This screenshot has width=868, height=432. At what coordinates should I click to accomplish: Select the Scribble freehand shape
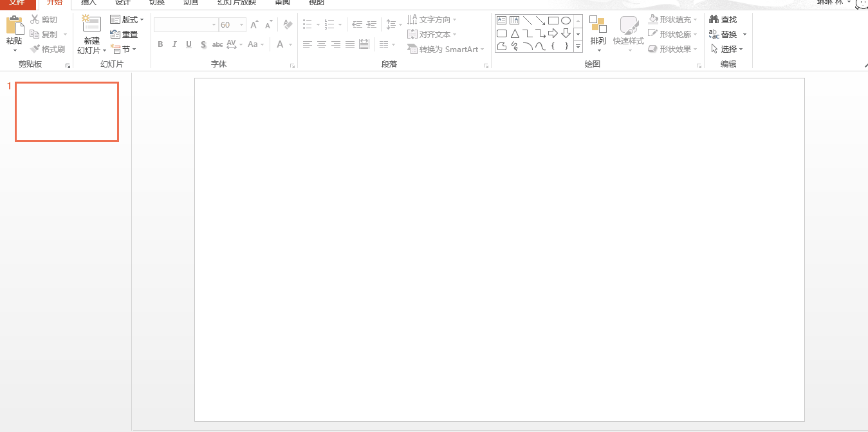pyautogui.click(x=515, y=46)
